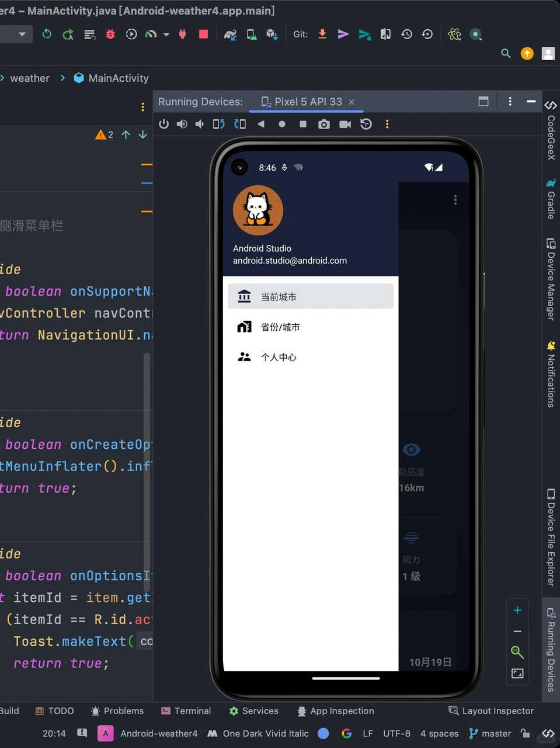Power button on the emulator toolbar

pos(164,124)
